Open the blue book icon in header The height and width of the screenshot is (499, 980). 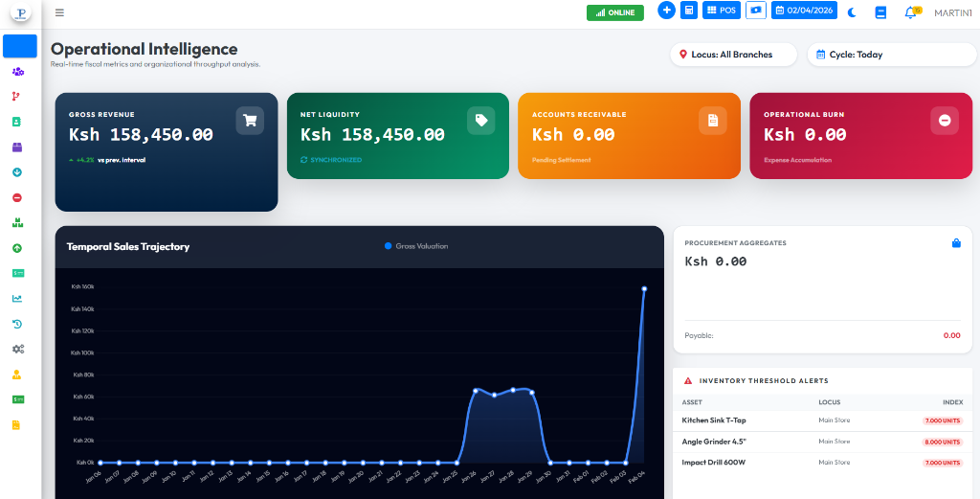(880, 12)
